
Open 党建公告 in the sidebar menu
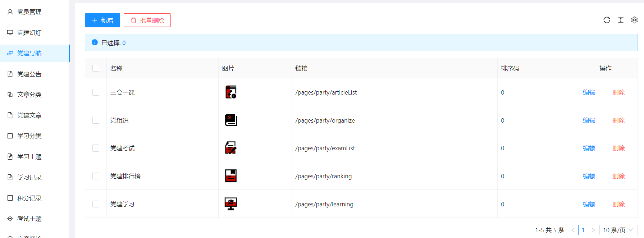(29, 74)
